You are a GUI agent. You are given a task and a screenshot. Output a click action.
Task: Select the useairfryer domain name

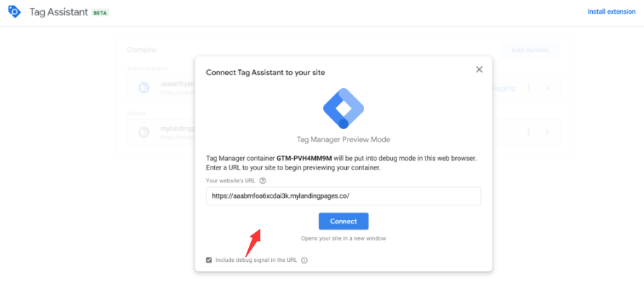point(177,84)
